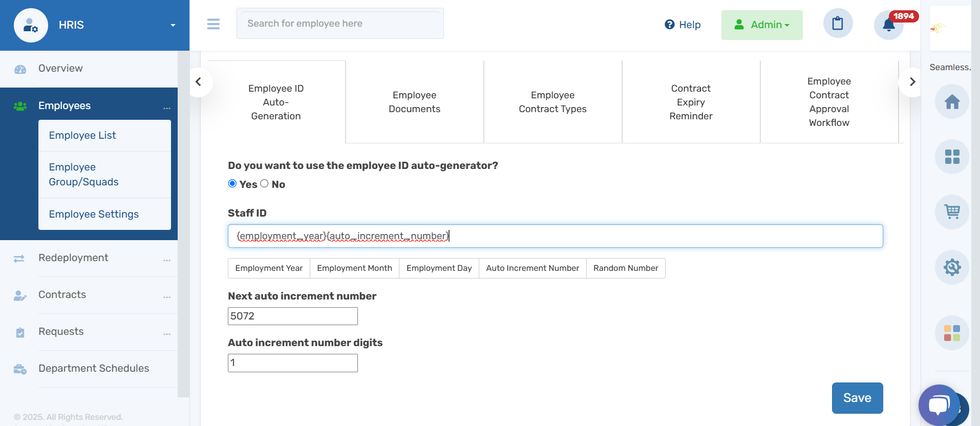Open the HRIS module dropdown arrow

click(x=173, y=25)
